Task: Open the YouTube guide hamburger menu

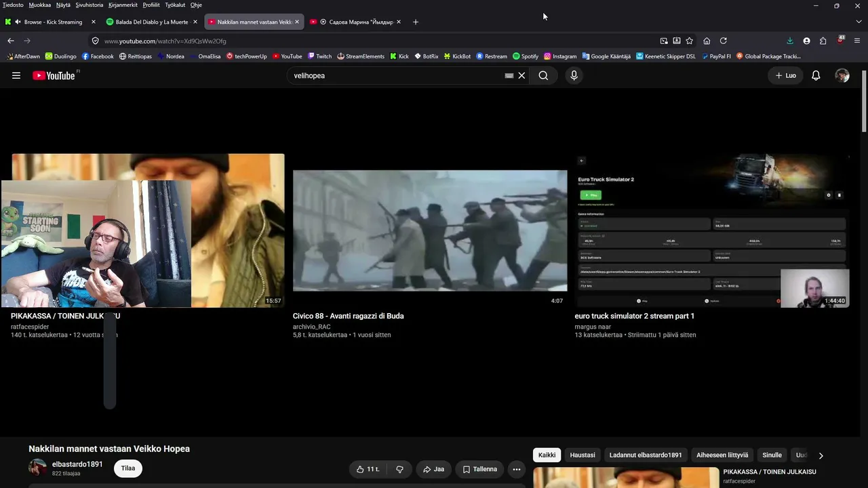Action: coord(16,76)
